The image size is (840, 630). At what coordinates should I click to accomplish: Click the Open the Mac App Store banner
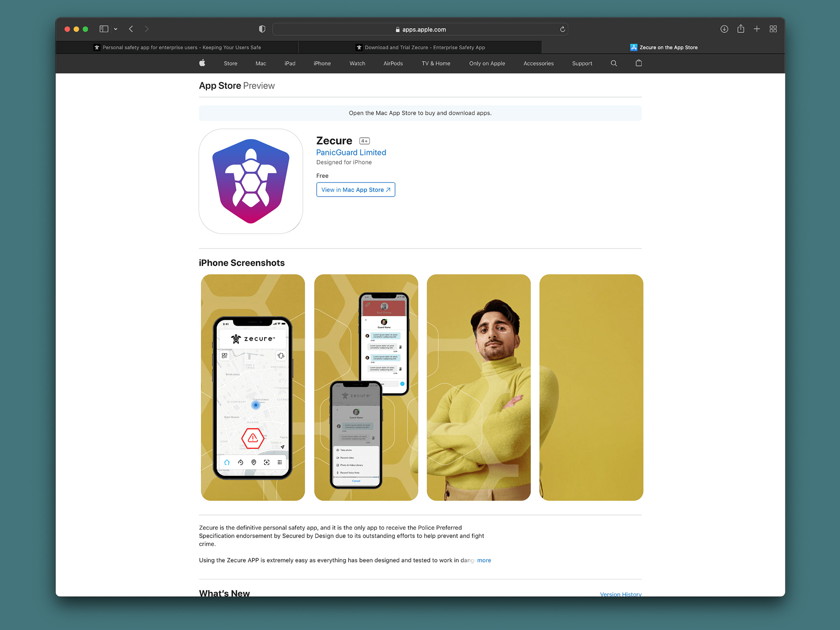pyautogui.click(x=420, y=113)
